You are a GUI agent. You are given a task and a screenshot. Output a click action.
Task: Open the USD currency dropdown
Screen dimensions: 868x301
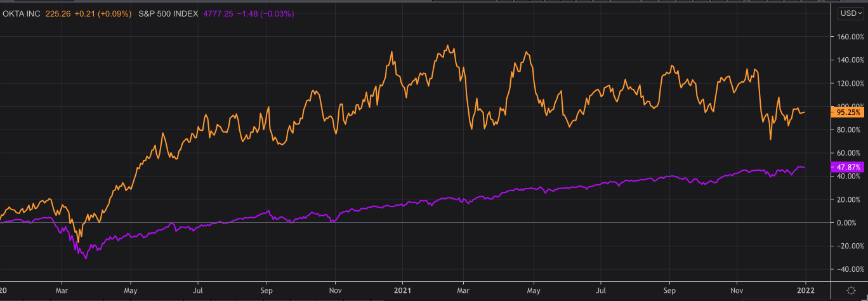(850, 13)
